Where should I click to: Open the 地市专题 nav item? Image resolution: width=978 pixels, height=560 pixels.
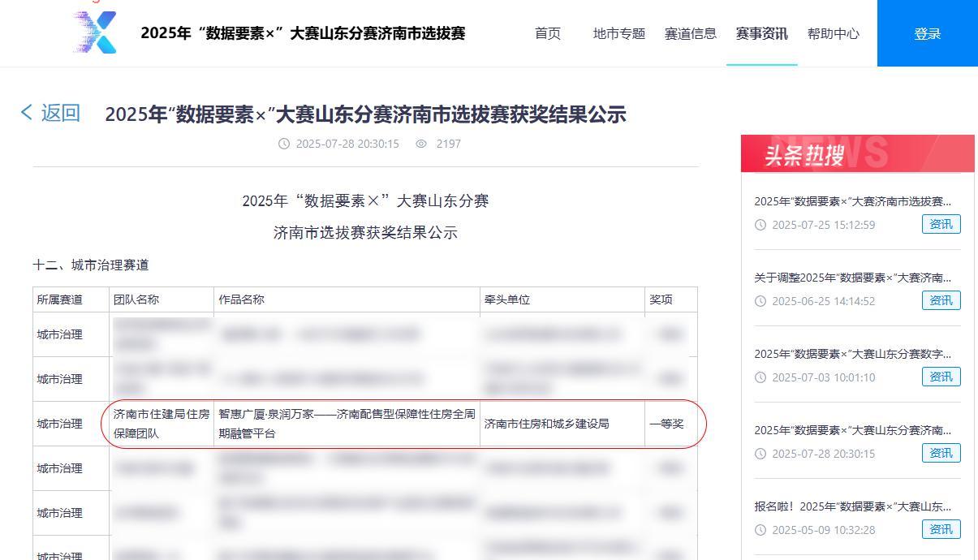click(619, 33)
